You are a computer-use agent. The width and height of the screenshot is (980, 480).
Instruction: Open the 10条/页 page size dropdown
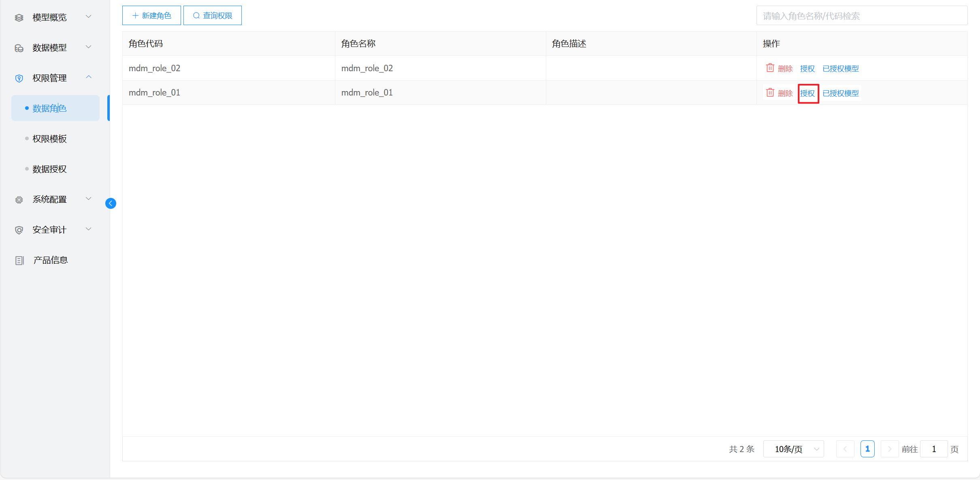(793, 449)
